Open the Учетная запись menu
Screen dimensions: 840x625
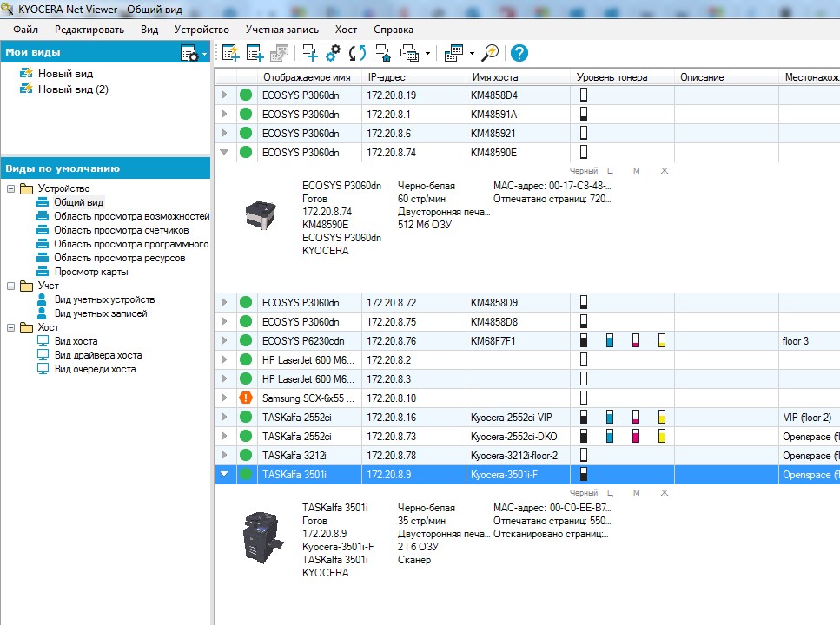[282, 30]
